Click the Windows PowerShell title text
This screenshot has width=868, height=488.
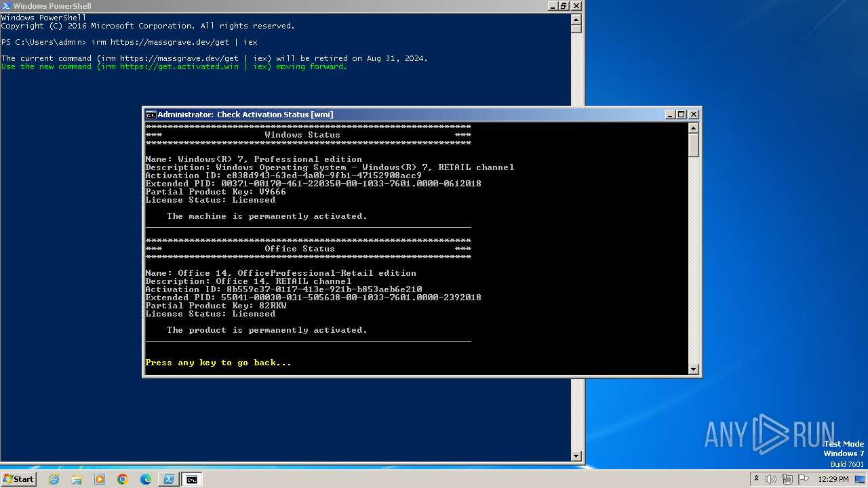click(x=52, y=6)
